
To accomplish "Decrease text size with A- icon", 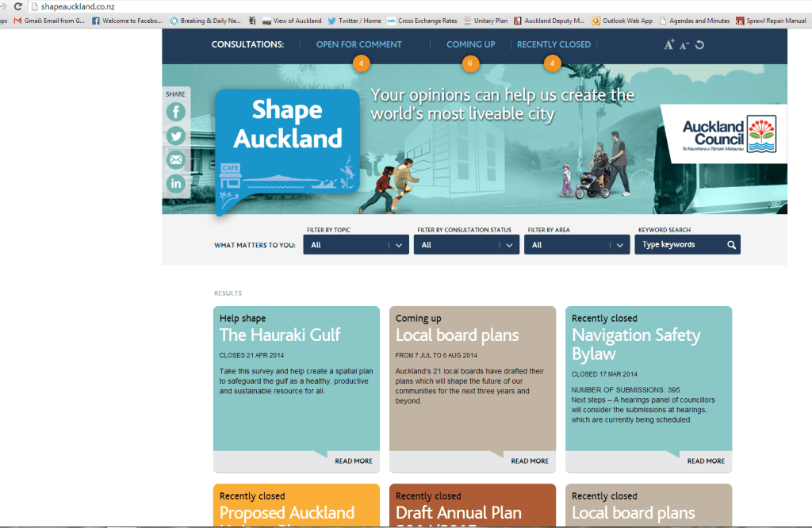I will pyautogui.click(x=684, y=45).
